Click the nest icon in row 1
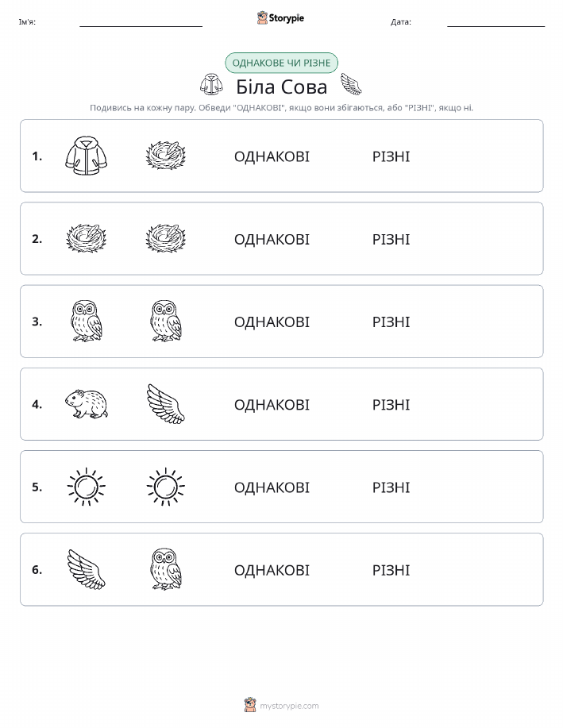This screenshot has height=728, width=563. [165, 156]
